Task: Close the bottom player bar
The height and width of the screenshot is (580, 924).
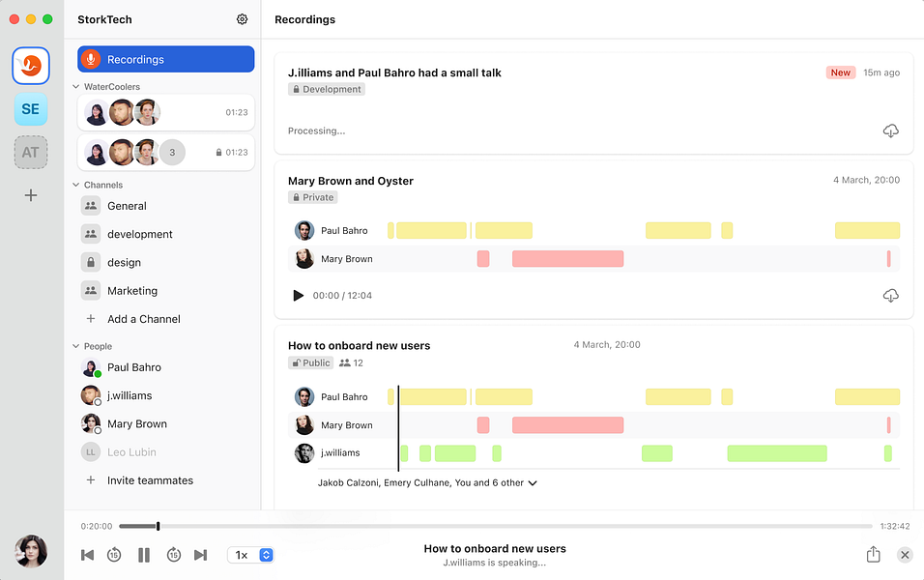Action: [905, 555]
